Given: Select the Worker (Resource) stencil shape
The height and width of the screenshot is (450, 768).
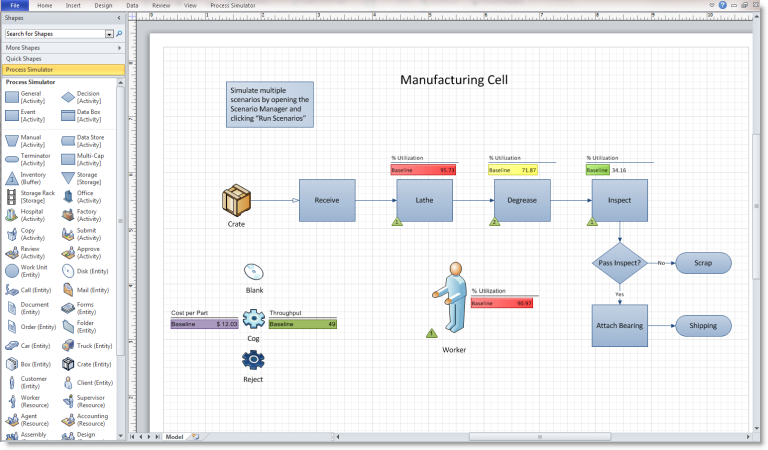Looking at the screenshot, I should [11, 402].
